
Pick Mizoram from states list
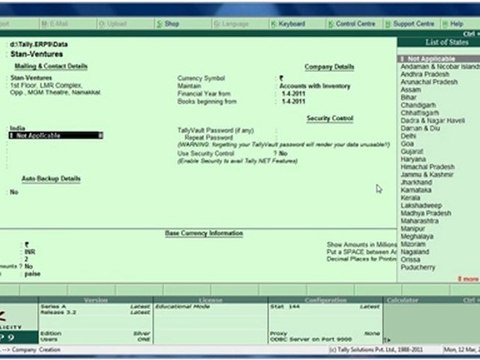(413, 244)
